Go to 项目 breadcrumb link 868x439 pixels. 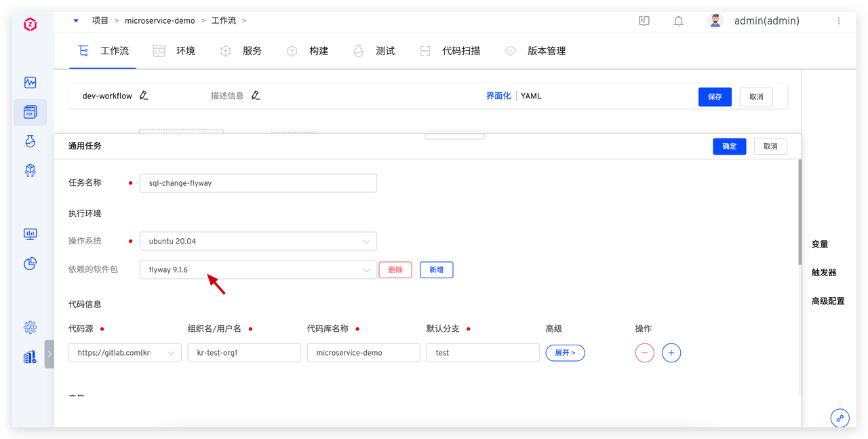(x=100, y=21)
